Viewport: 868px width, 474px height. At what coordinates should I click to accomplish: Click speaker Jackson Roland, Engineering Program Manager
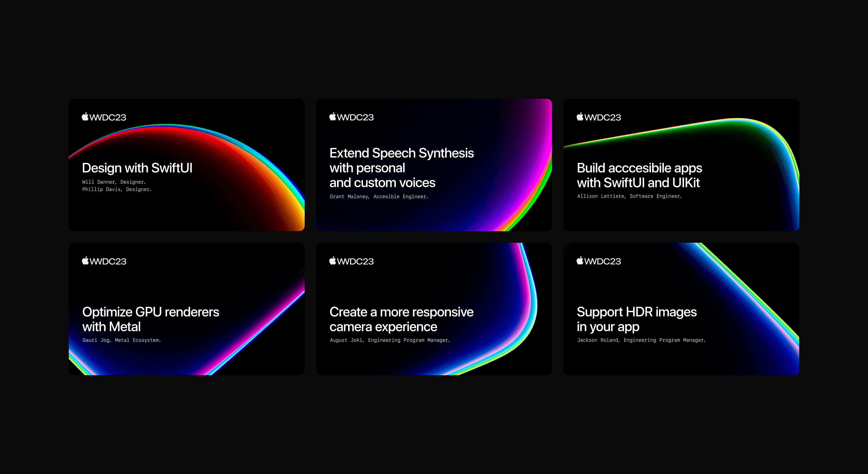coord(641,340)
